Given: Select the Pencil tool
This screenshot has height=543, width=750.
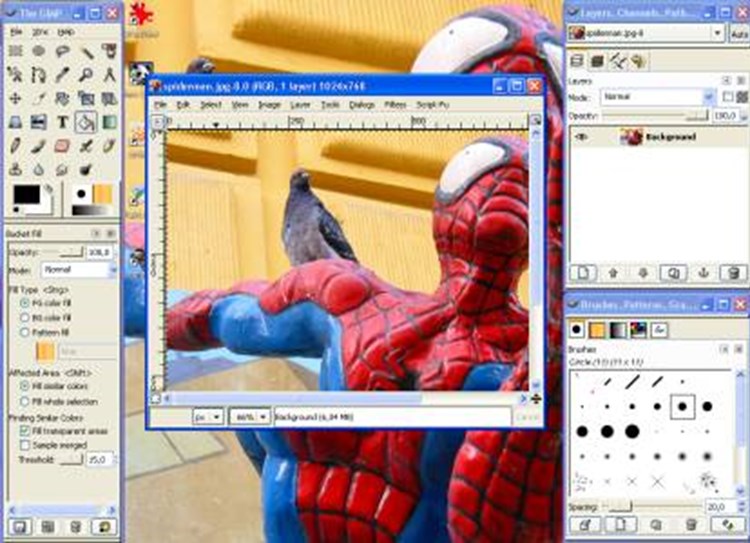Looking at the screenshot, I should 16,145.
